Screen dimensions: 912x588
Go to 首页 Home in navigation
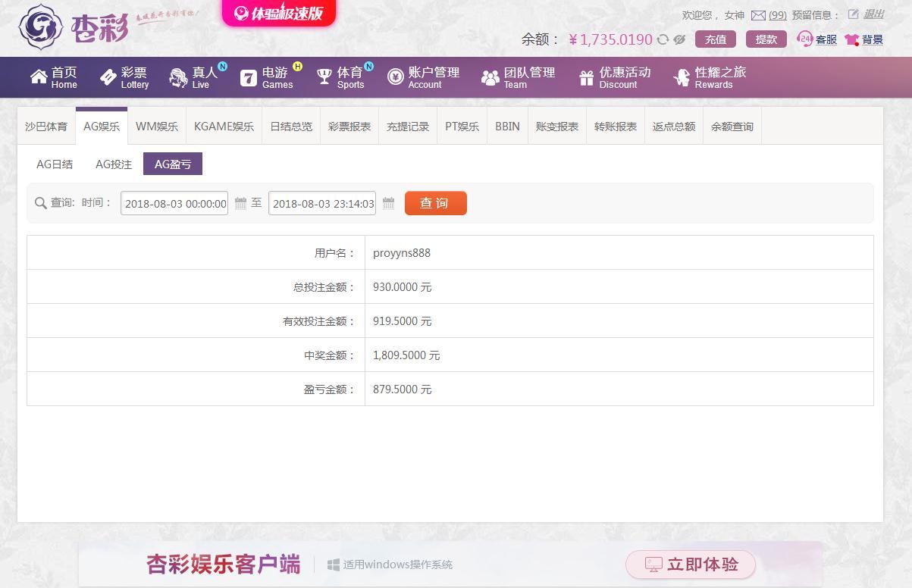point(54,77)
